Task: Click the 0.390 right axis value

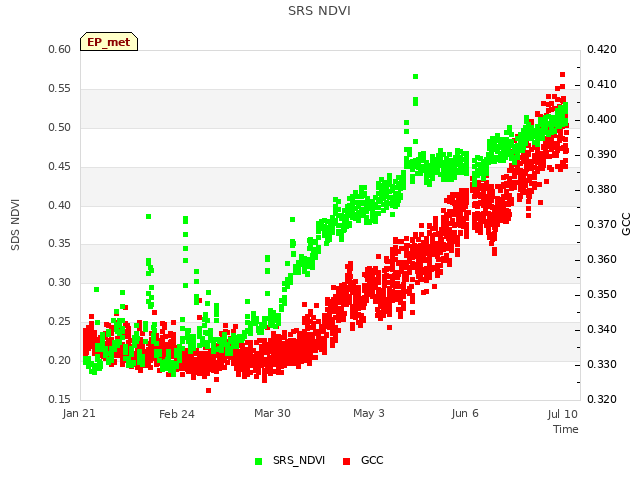Action: (602, 155)
